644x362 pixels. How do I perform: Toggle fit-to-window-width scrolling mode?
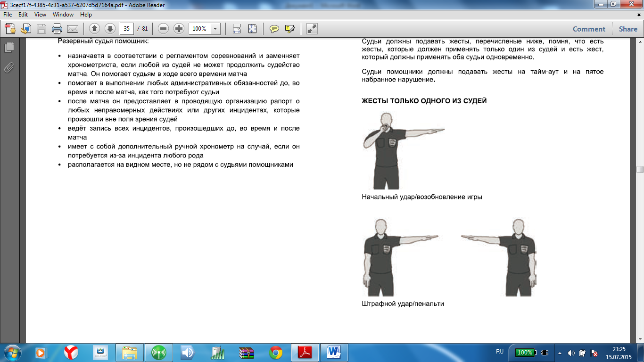[x=237, y=29]
